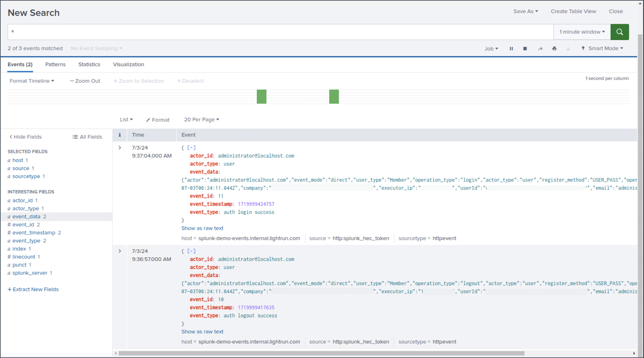Click the green search magnifier button
This screenshot has width=644, height=358.
click(x=619, y=32)
